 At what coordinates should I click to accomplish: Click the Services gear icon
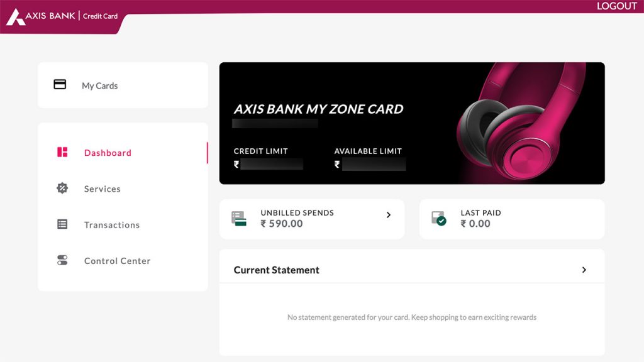point(62,188)
